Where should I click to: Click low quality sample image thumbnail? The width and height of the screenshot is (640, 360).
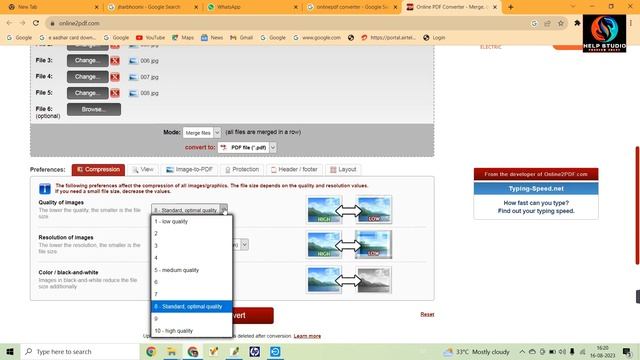tap(373, 210)
